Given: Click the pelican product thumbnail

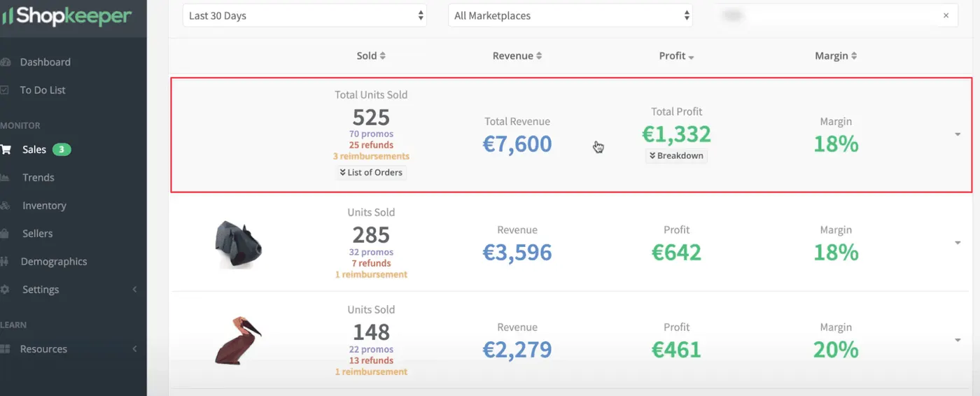Looking at the screenshot, I should pos(237,341).
